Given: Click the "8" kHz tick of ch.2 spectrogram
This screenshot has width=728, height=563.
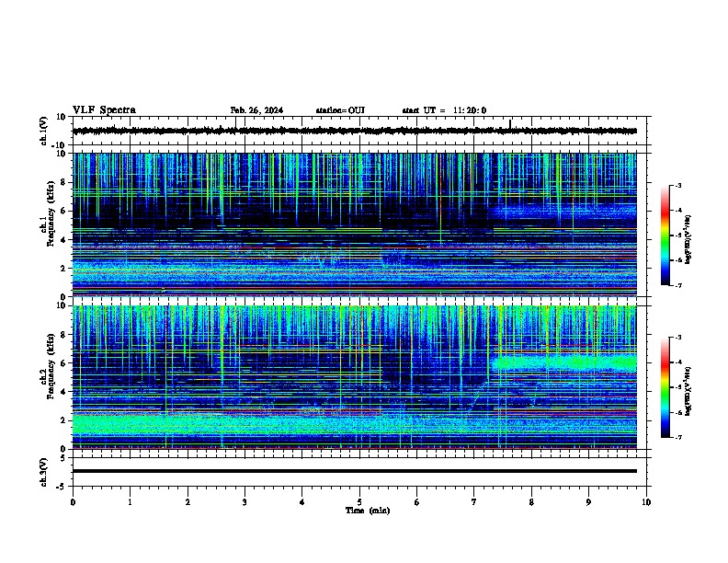Looking at the screenshot, I should (x=63, y=335).
